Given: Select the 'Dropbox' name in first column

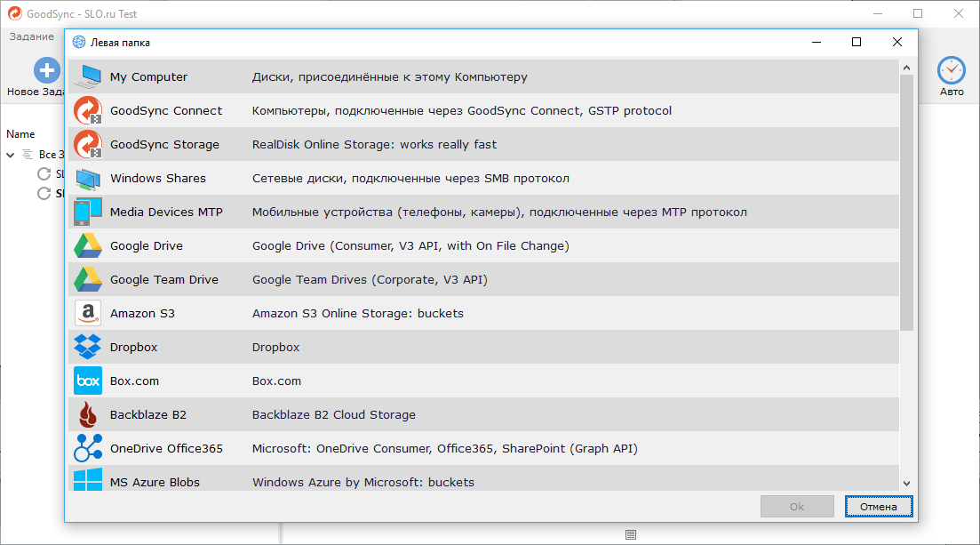Looking at the screenshot, I should tap(134, 348).
